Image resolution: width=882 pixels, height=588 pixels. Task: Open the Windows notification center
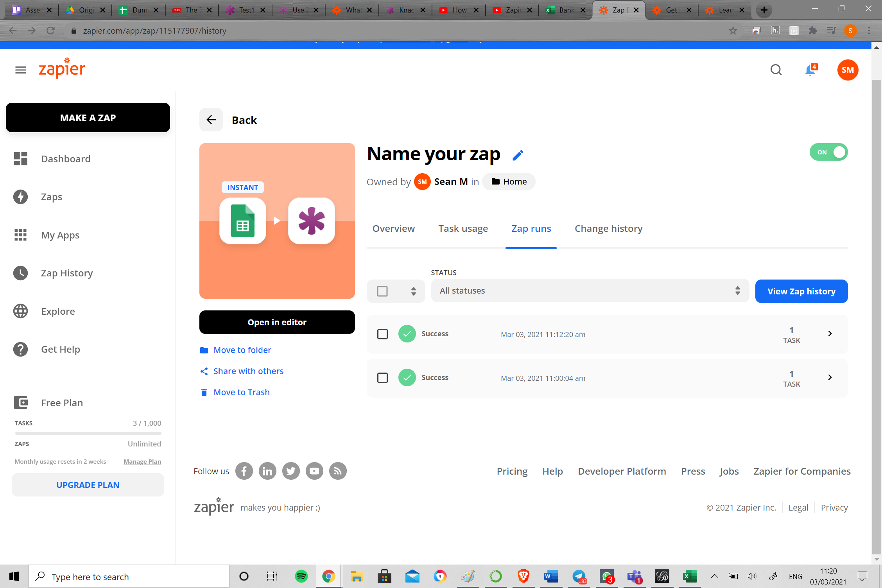[862, 576]
